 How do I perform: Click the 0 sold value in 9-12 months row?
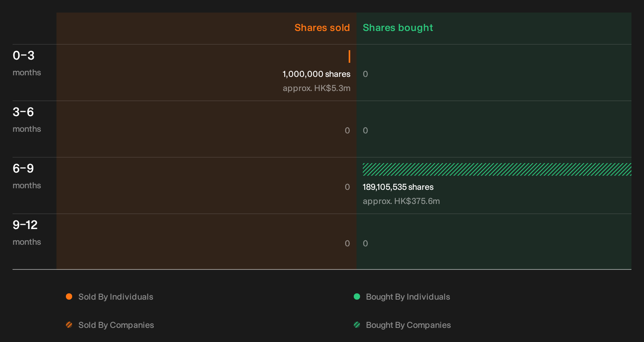[347, 244]
